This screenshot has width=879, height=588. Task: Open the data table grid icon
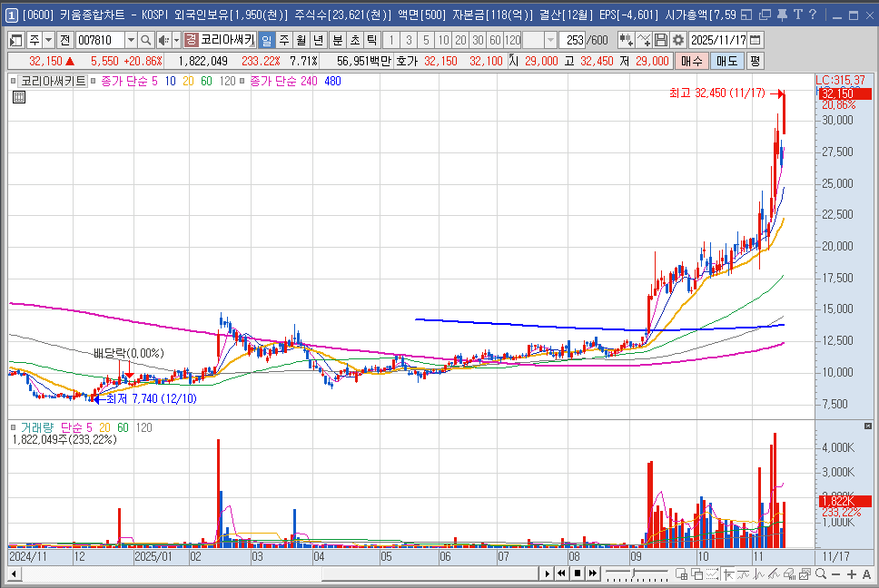(x=19, y=97)
